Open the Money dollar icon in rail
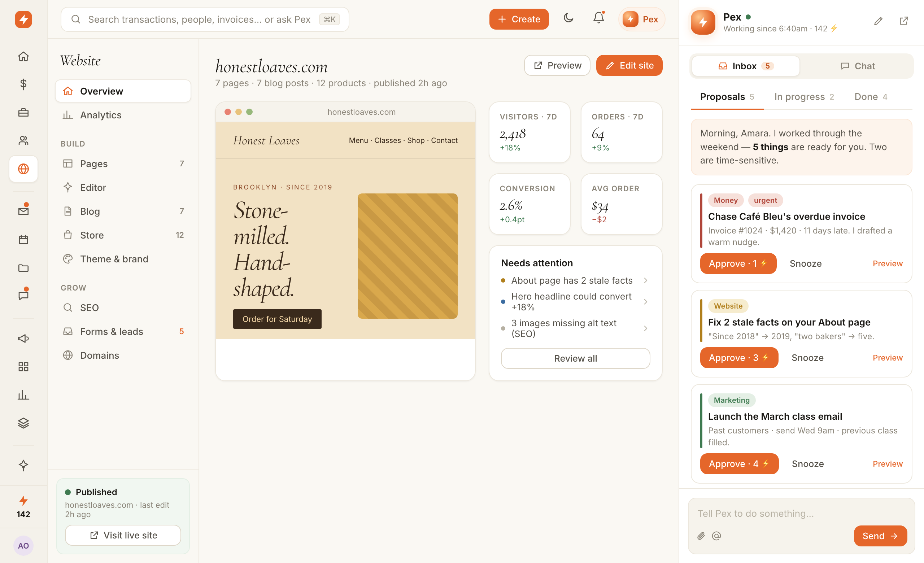This screenshot has width=924, height=563. (23, 84)
